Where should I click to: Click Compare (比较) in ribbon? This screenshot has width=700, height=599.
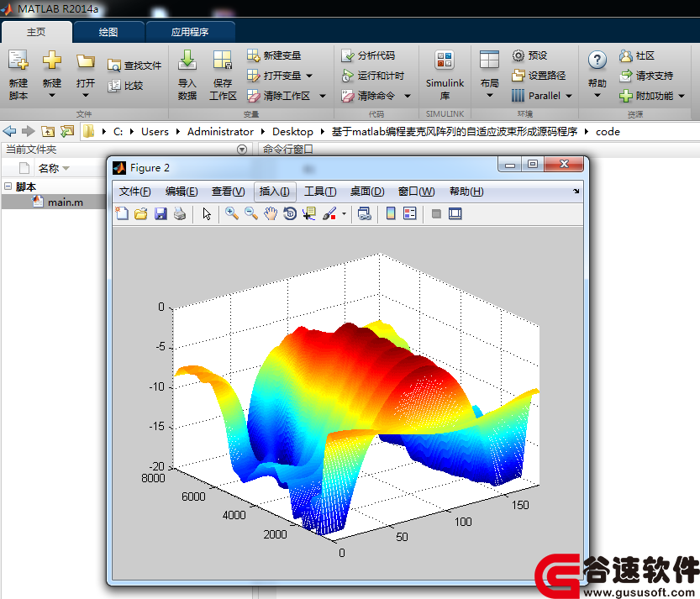click(x=125, y=85)
